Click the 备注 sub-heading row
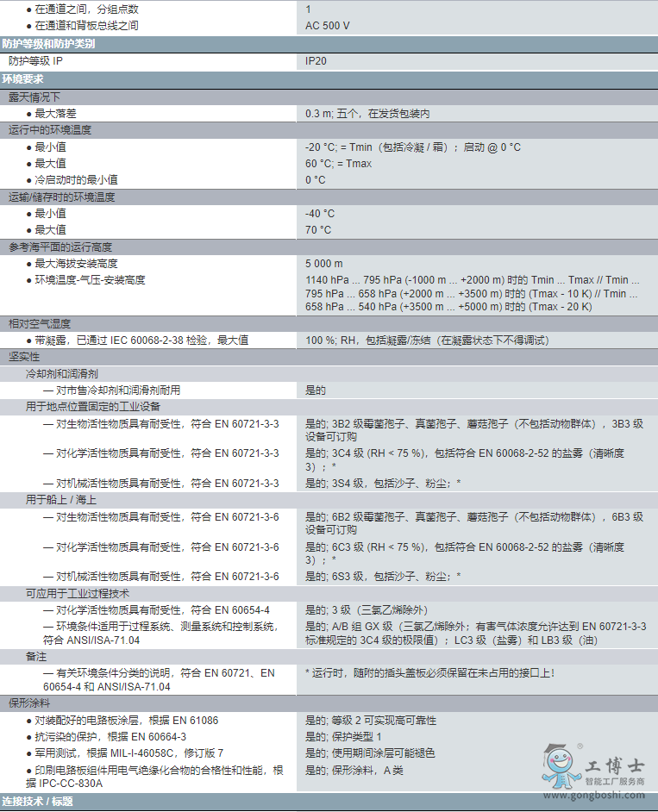 pos(36,657)
